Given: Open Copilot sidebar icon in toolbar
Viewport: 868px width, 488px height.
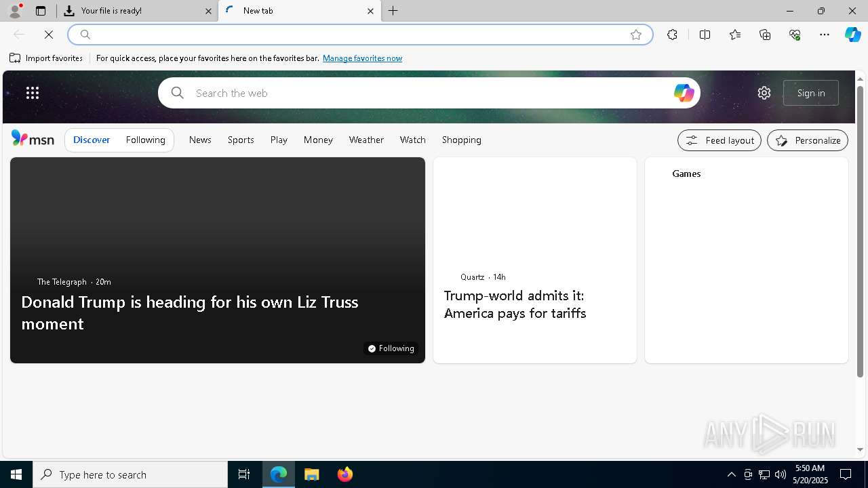Looking at the screenshot, I should (x=852, y=35).
